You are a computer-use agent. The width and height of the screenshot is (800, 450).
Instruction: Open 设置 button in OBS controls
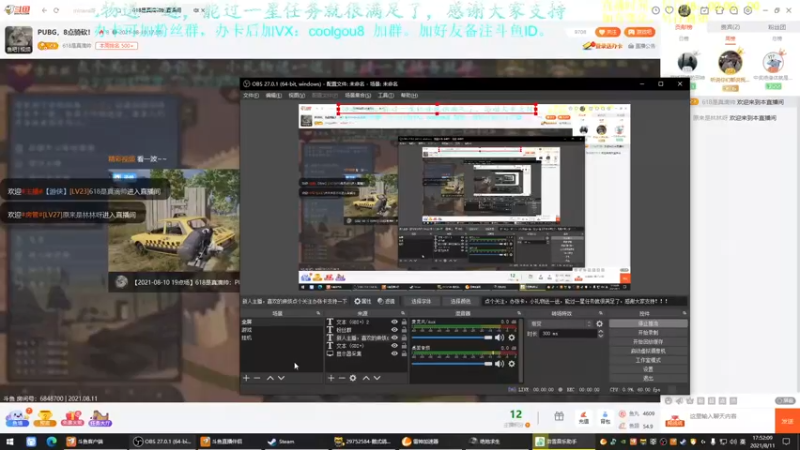pyautogui.click(x=648, y=369)
